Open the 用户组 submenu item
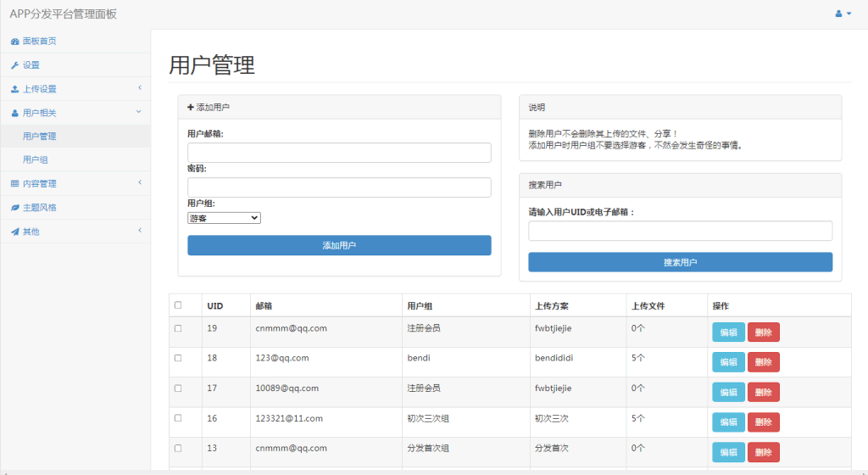Screen dimensions: 868x475 (x=36, y=159)
